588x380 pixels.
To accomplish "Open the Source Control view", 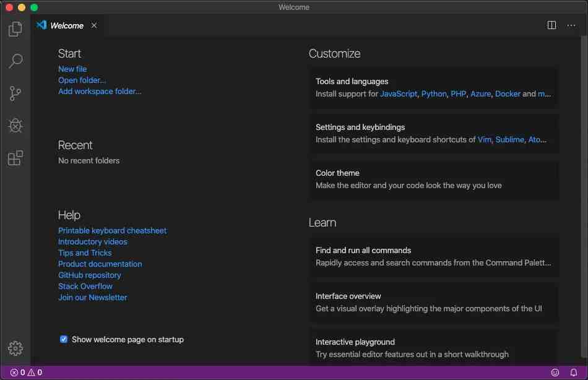I will (x=15, y=93).
